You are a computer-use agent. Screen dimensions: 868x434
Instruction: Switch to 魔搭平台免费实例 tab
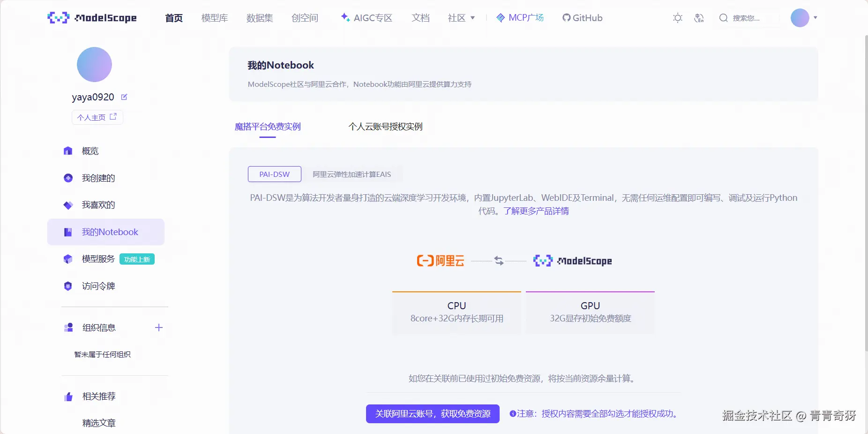tap(268, 127)
